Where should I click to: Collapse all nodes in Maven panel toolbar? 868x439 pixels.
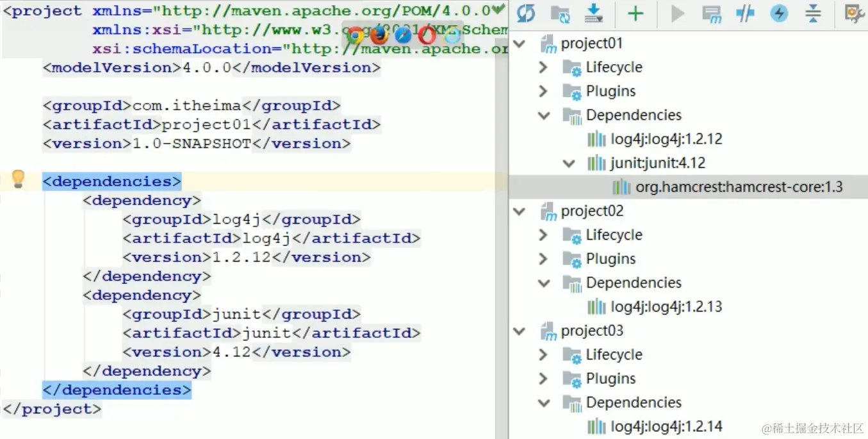(813, 13)
